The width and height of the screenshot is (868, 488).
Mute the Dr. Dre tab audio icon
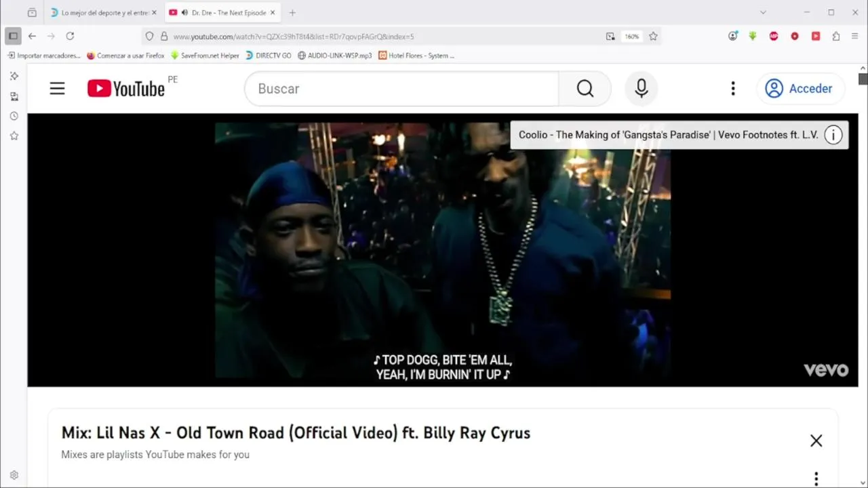(x=184, y=12)
